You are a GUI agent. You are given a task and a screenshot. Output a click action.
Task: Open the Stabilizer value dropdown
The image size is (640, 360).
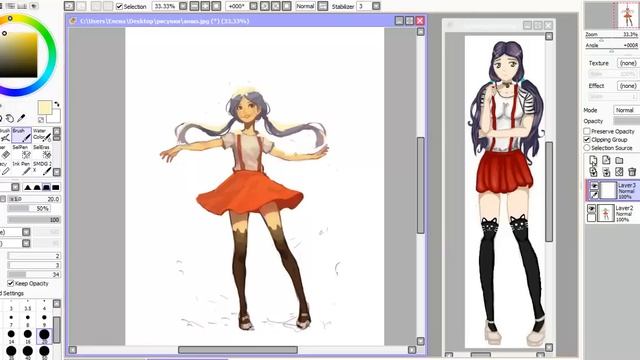(x=376, y=6)
